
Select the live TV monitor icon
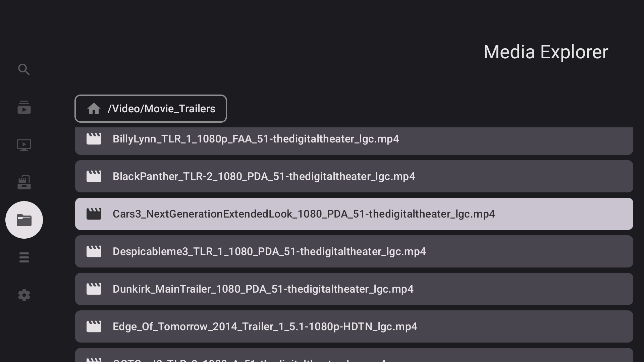pos(24,145)
